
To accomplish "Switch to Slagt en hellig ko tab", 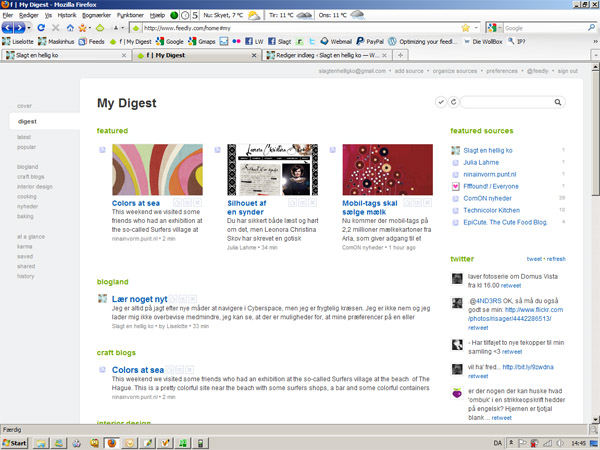I will (67, 55).
